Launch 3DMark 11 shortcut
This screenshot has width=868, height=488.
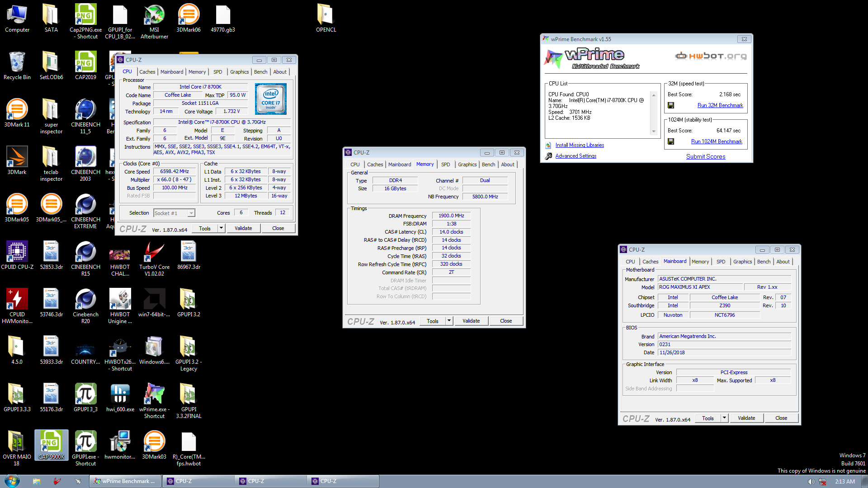17,113
